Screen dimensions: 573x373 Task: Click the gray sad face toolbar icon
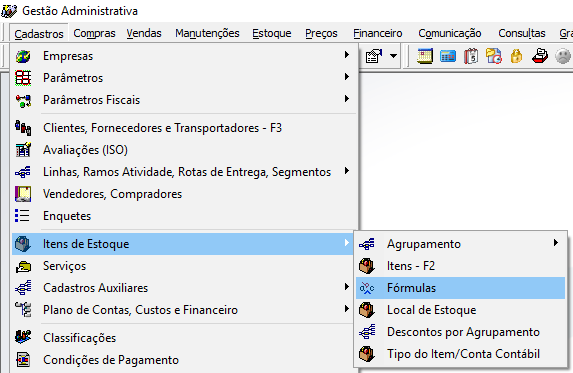[x=563, y=57]
